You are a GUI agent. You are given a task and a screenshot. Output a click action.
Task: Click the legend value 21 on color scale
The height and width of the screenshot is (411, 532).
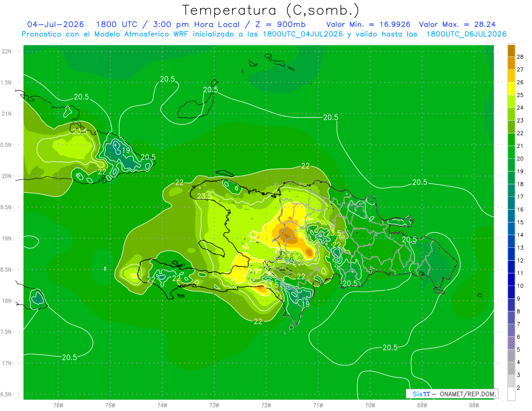pyautogui.click(x=520, y=146)
